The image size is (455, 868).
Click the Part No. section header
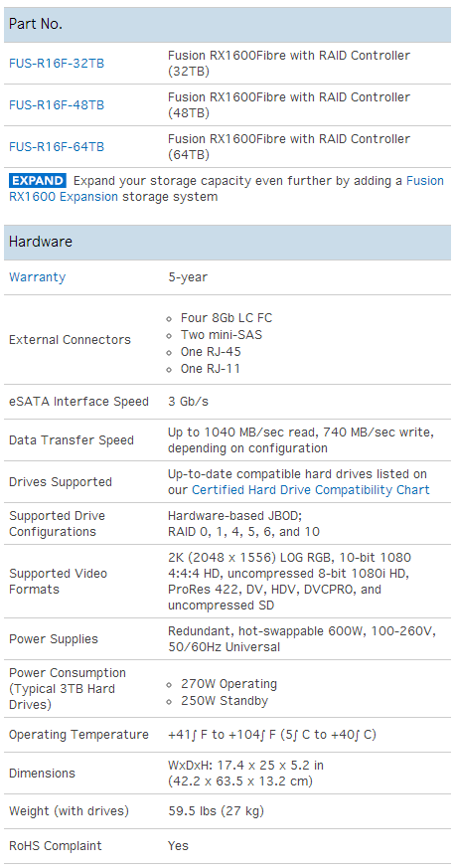click(227, 24)
